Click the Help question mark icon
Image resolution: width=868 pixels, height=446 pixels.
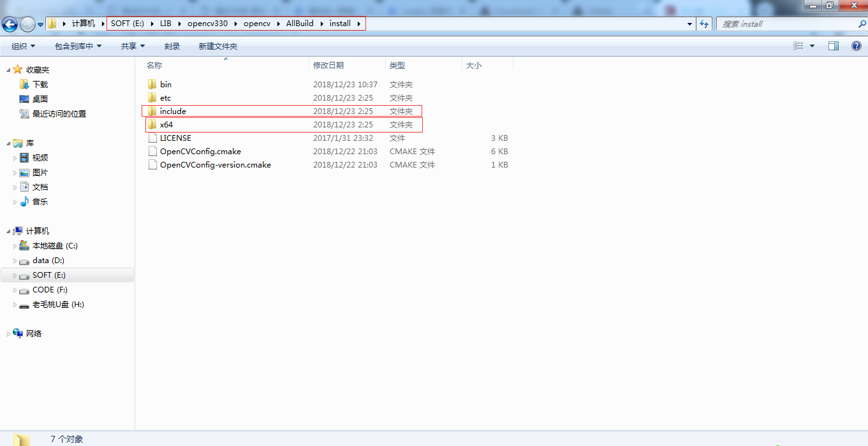[x=857, y=45]
